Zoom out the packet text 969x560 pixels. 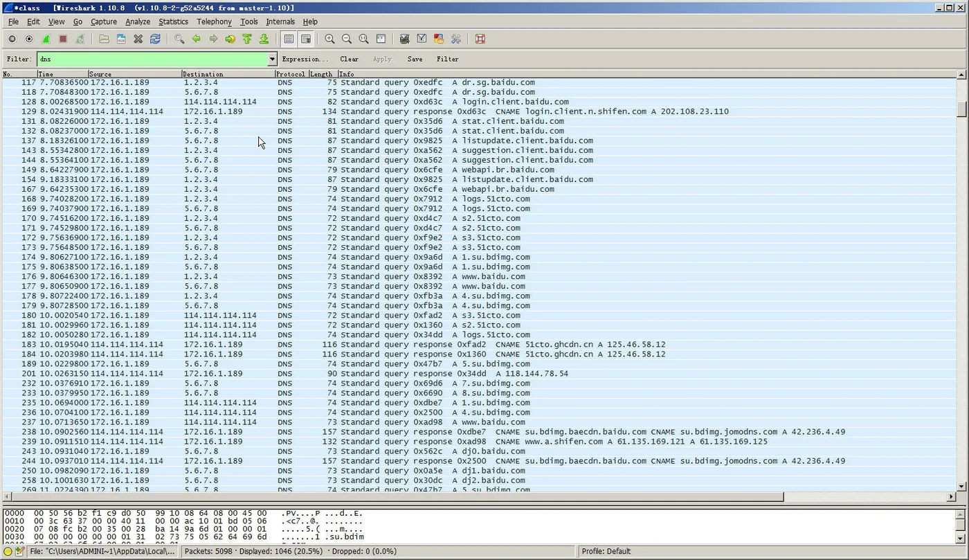click(347, 39)
